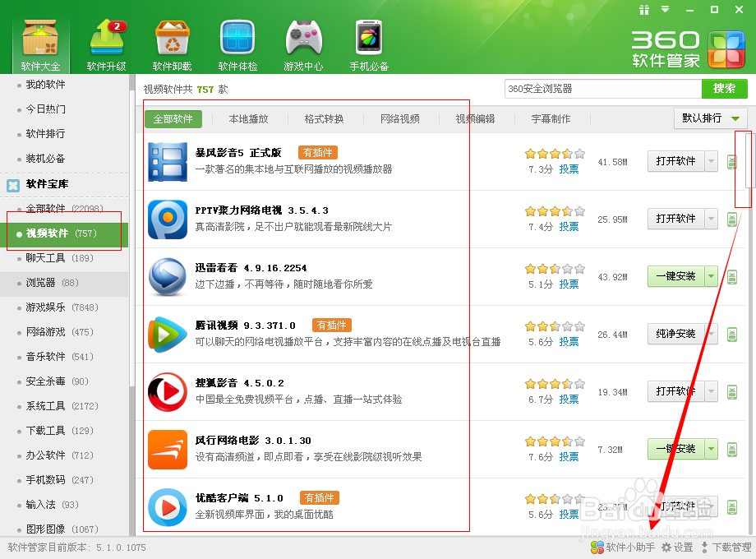Rate 搜狐影音 using its star rating
Screen dimensions: 756x559
[x=555, y=383]
